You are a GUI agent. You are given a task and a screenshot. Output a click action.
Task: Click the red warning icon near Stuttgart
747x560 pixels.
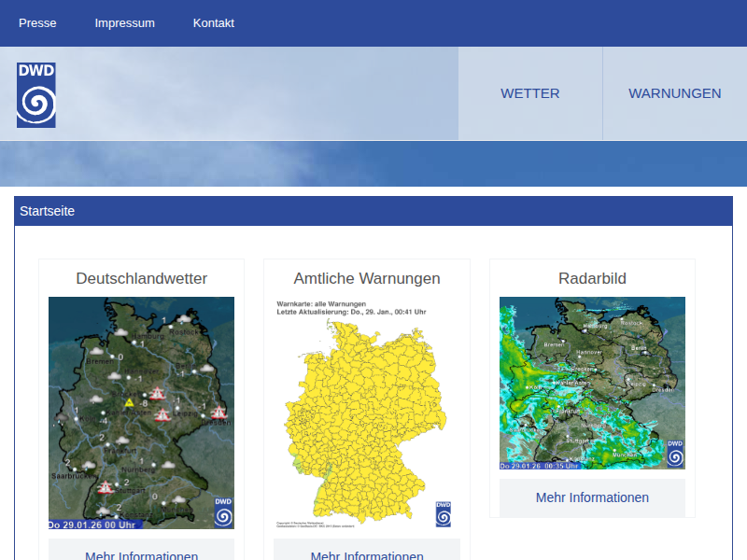106,486
